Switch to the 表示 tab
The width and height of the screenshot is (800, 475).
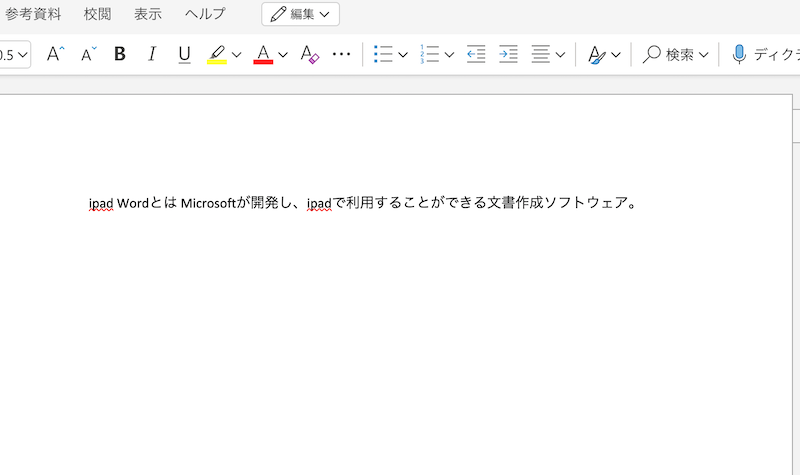click(x=148, y=14)
